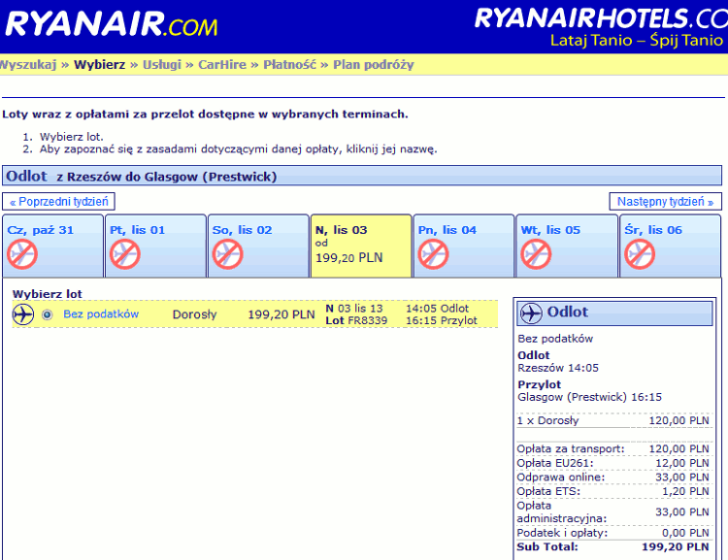Click the Dorosły 199,20 PLN price in flight row
The image size is (728, 560).
click(281, 314)
